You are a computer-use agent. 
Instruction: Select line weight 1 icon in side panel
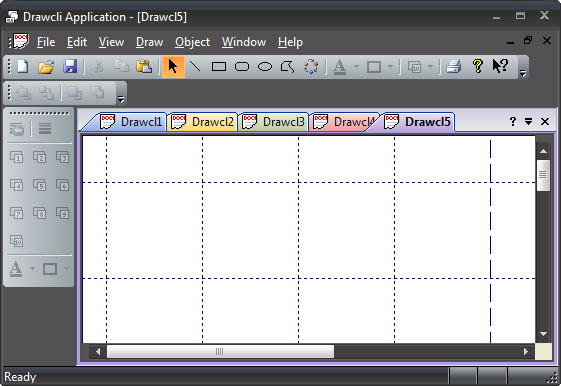pos(16,157)
